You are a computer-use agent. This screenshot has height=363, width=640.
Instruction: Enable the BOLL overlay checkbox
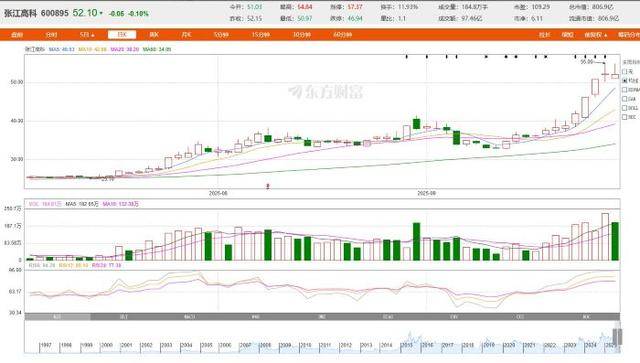[x=624, y=108]
